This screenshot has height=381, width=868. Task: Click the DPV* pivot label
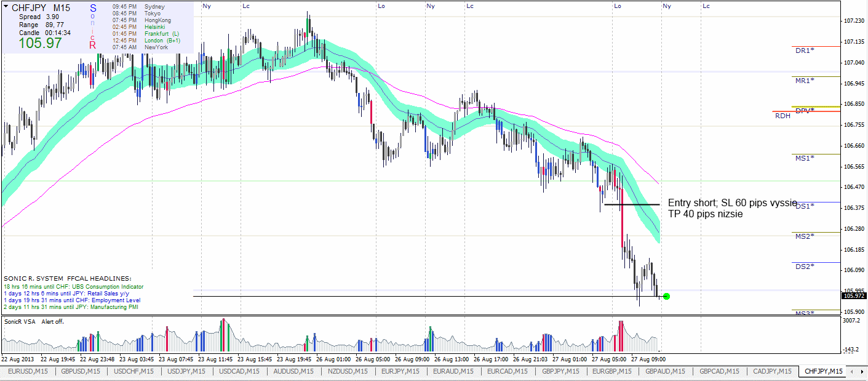pyautogui.click(x=805, y=111)
